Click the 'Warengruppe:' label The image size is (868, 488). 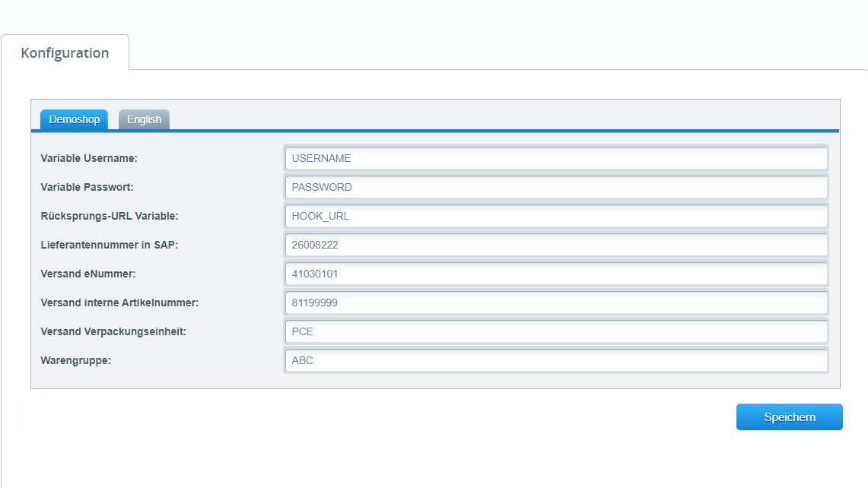(x=76, y=360)
